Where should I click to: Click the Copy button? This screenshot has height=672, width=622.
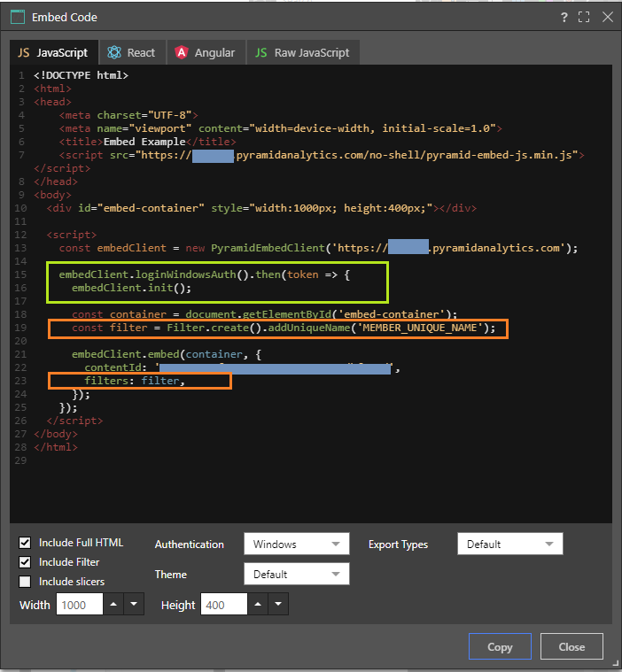[x=501, y=646]
